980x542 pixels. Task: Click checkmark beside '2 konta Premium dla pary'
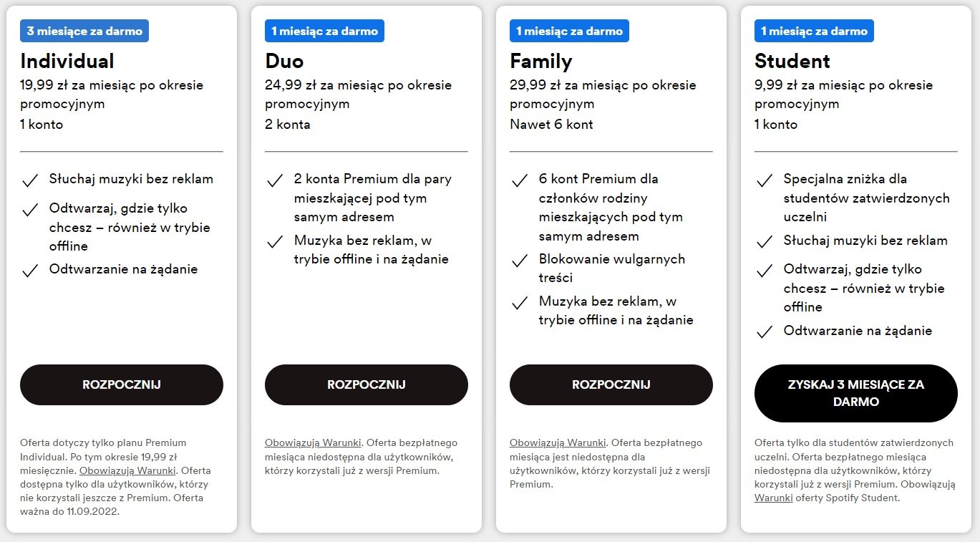(275, 180)
